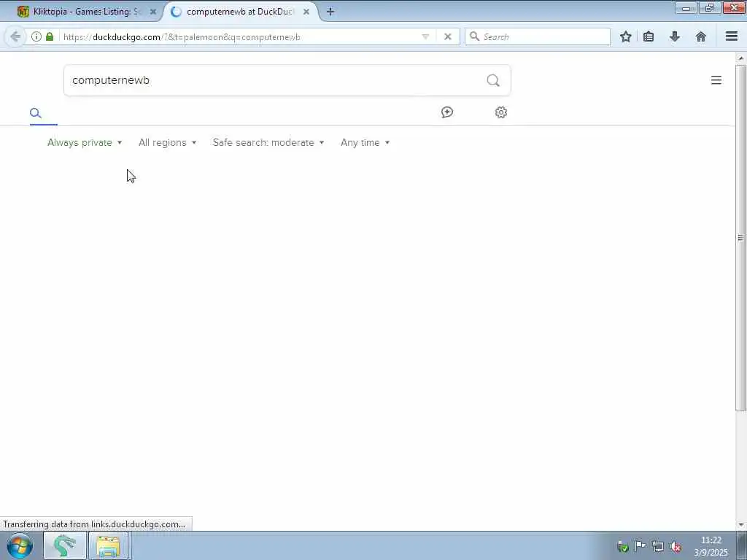
Task: Stop page loading with the X button
Action: 448,36
